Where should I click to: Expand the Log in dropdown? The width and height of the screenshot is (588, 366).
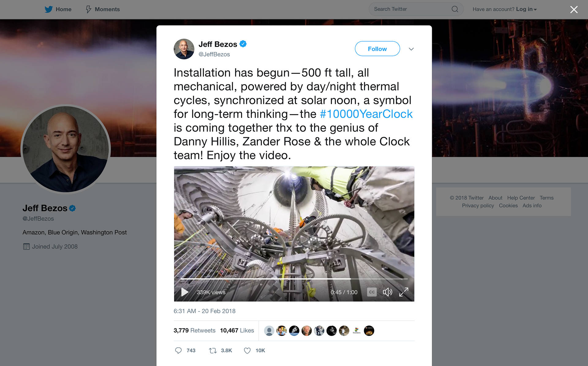pyautogui.click(x=526, y=9)
